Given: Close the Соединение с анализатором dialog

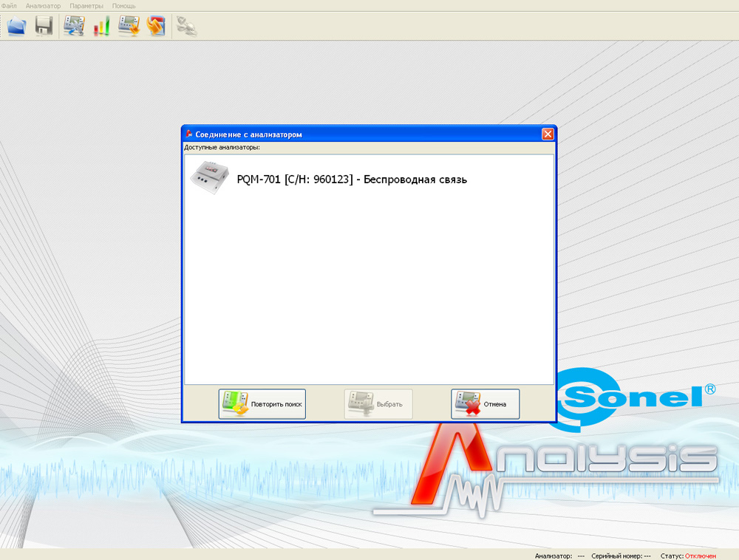Looking at the screenshot, I should (547, 134).
